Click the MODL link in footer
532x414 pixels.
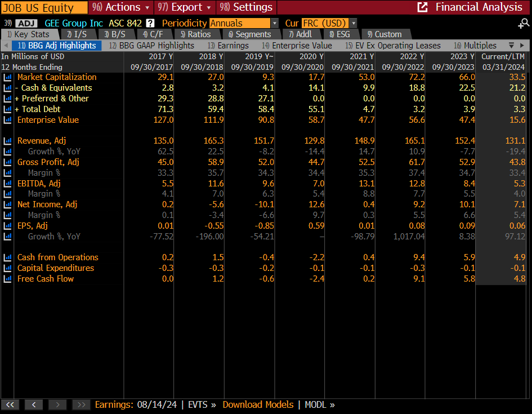click(x=320, y=404)
